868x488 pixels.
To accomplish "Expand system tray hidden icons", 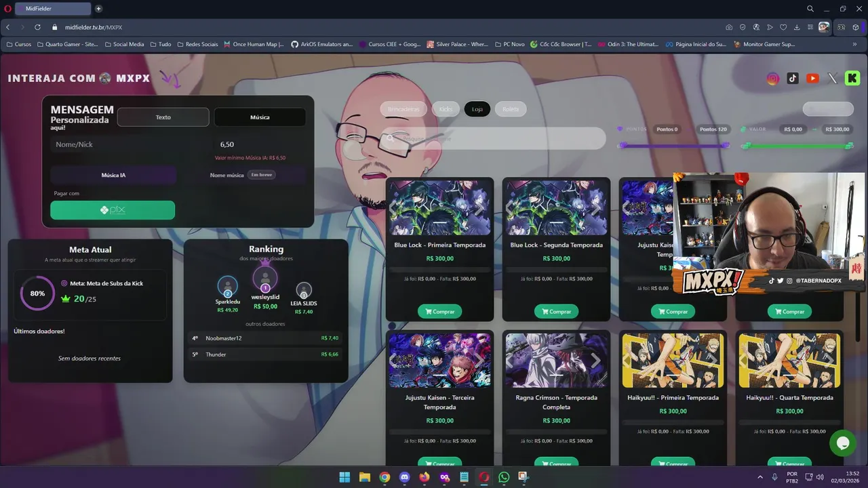I will coord(760,477).
